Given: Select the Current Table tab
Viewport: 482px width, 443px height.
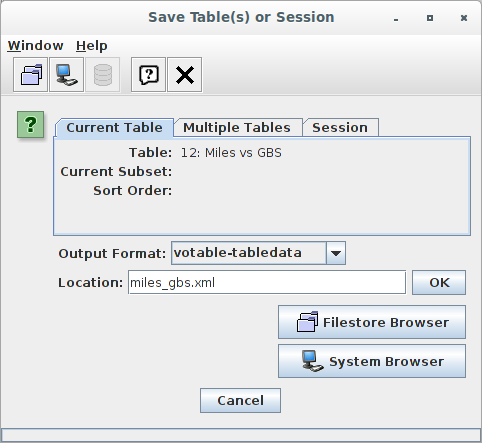Looking at the screenshot, I should 114,128.
